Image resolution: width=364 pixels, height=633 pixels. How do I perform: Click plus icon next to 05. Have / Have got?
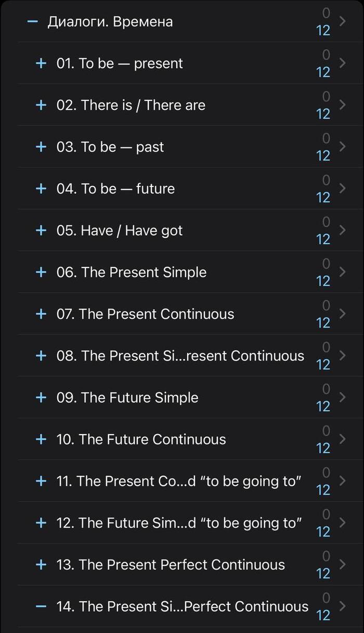41,230
